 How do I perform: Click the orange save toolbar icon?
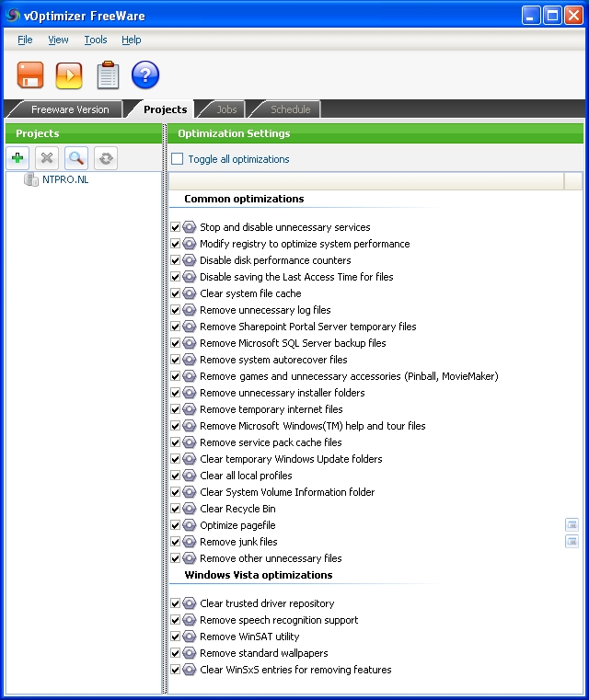(x=30, y=75)
